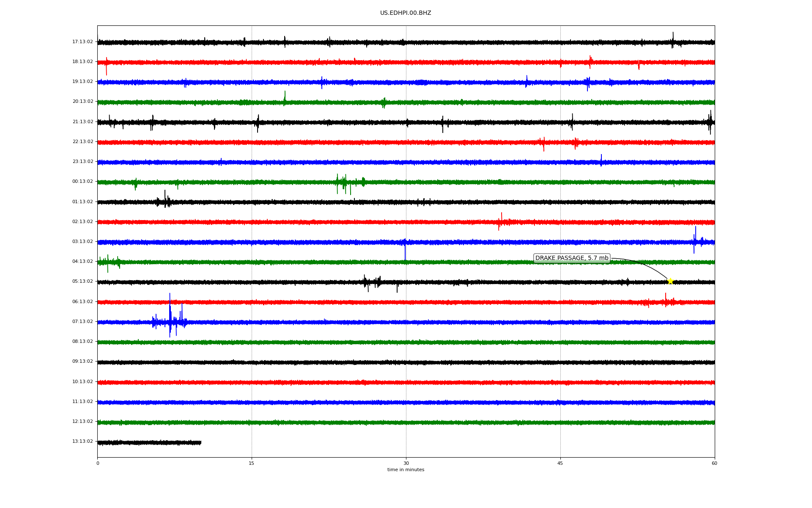Click the 09:13:02 time label
The height and width of the screenshot is (508, 812).
point(82,362)
